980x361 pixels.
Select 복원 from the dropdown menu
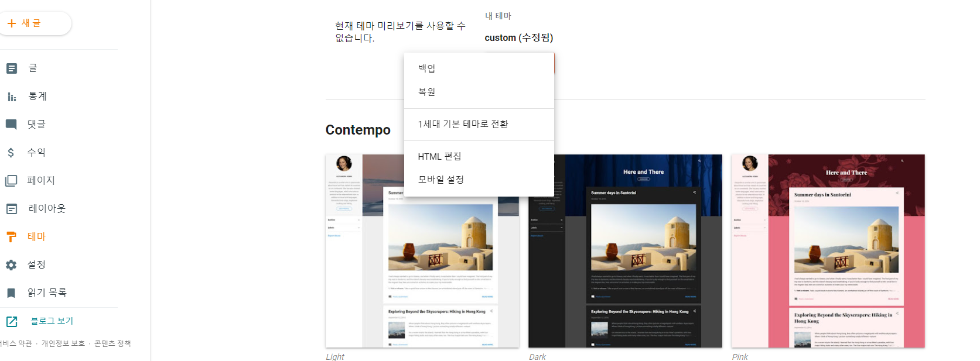[x=479, y=92]
